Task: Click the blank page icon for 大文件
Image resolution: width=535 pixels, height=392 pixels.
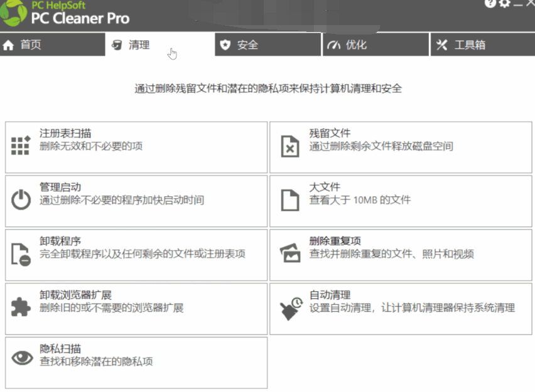Action: tap(290, 200)
